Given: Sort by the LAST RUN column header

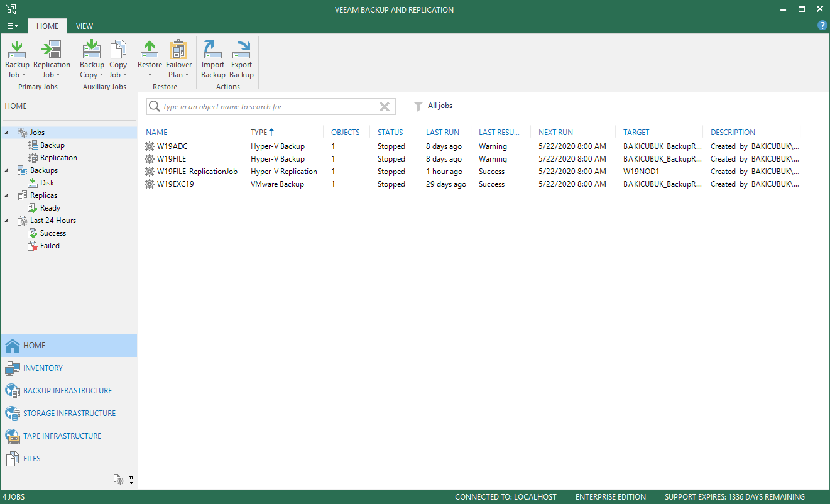Looking at the screenshot, I should 442,133.
